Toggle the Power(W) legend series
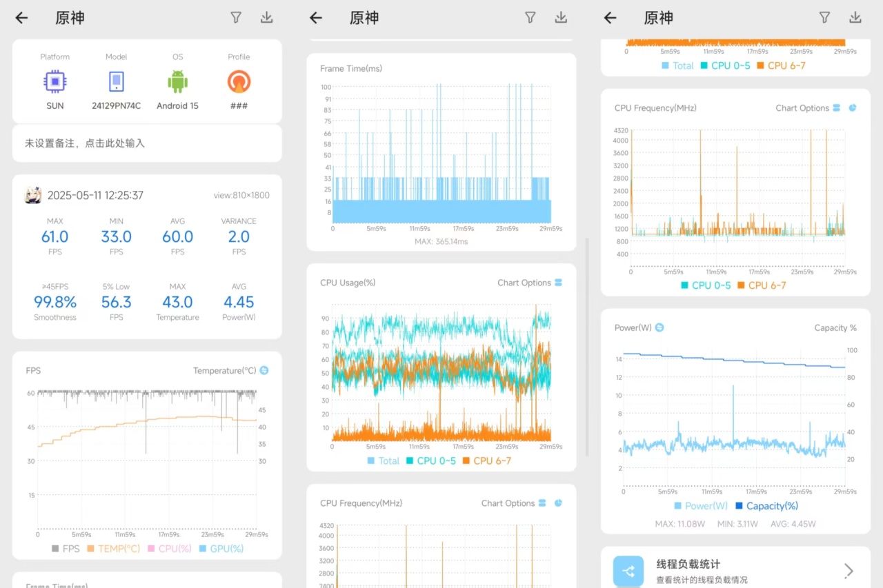Image resolution: width=883 pixels, height=588 pixels. [x=701, y=506]
